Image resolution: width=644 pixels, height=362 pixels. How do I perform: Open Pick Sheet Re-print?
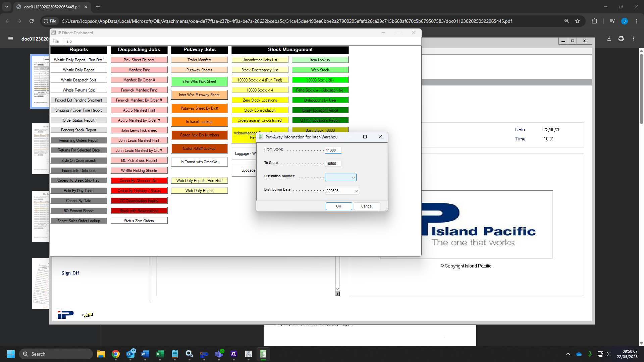click(x=139, y=60)
